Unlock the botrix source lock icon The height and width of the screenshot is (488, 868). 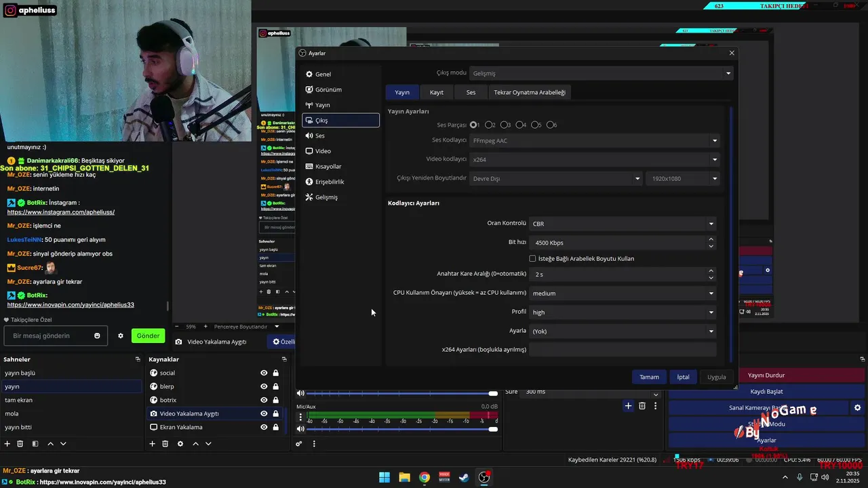coord(276,400)
